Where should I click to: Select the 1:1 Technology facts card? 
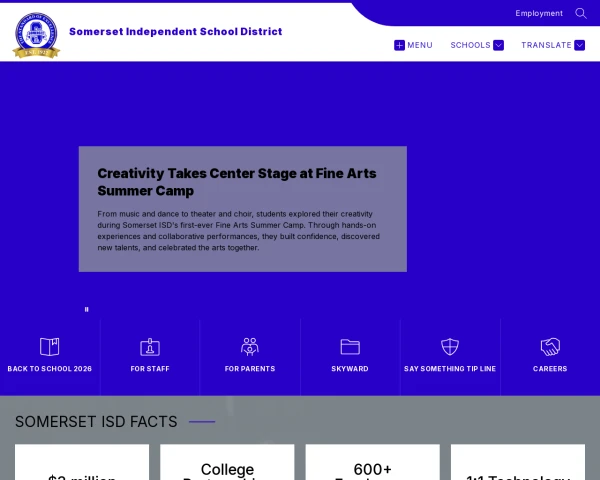518,462
